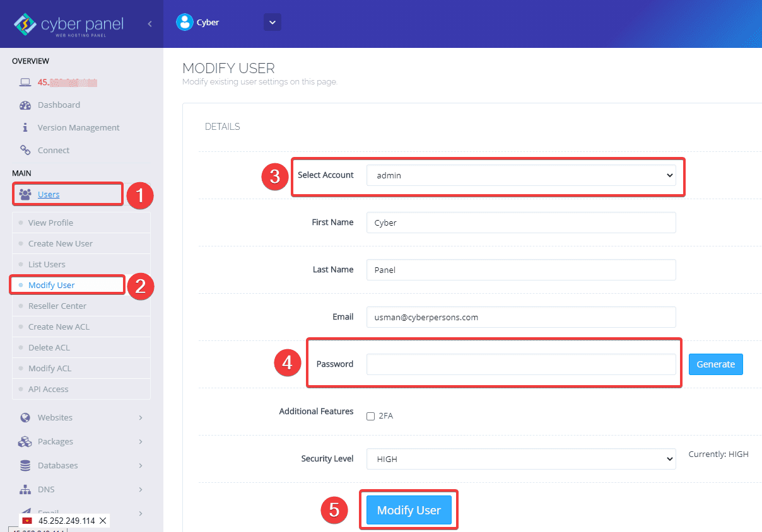Collapse the sidebar with the chevron arrow
This screenshot has height=532, width=762.
[149, 24]
